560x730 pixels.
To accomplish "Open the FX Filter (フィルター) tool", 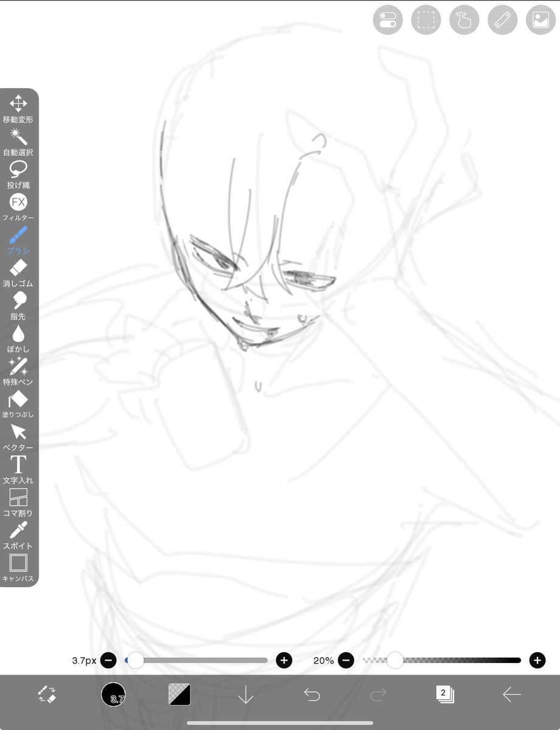I will coord(18,207).
